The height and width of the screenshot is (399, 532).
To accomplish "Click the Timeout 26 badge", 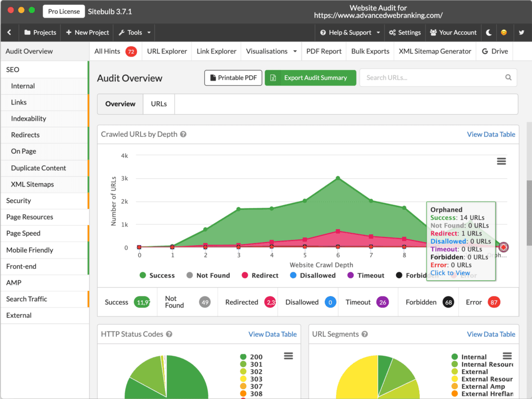I will pos(382,302).
